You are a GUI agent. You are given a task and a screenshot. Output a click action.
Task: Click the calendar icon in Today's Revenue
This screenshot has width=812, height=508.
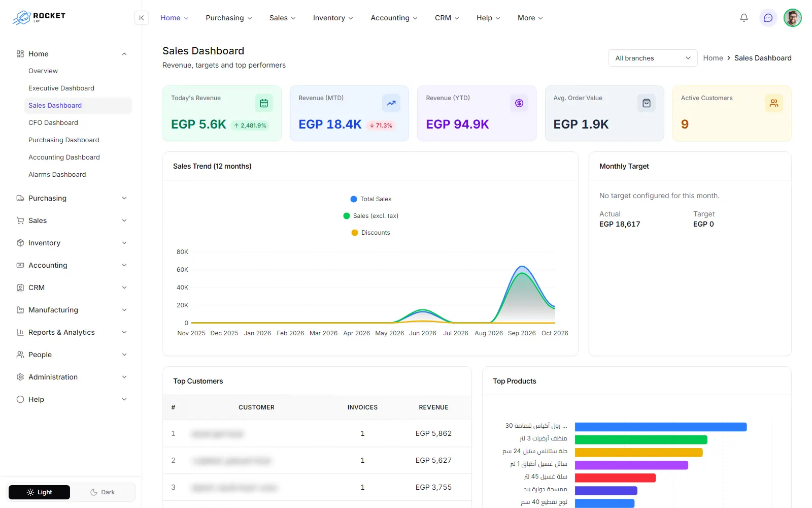[264, 103]
